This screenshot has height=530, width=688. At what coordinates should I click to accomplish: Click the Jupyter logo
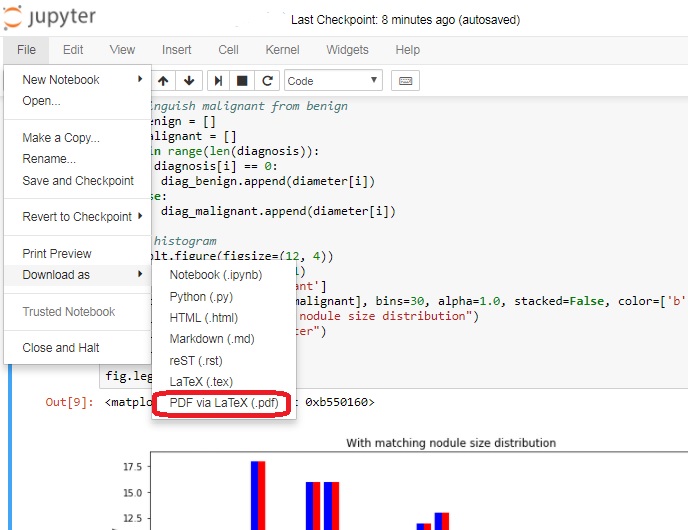point(49,17)
